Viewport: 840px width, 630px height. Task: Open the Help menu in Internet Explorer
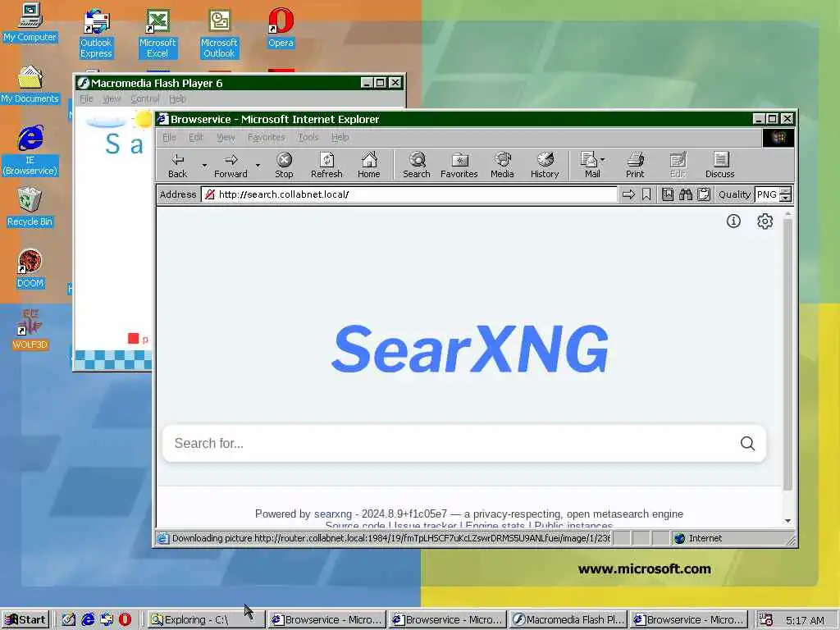click(x=340, y=137)
